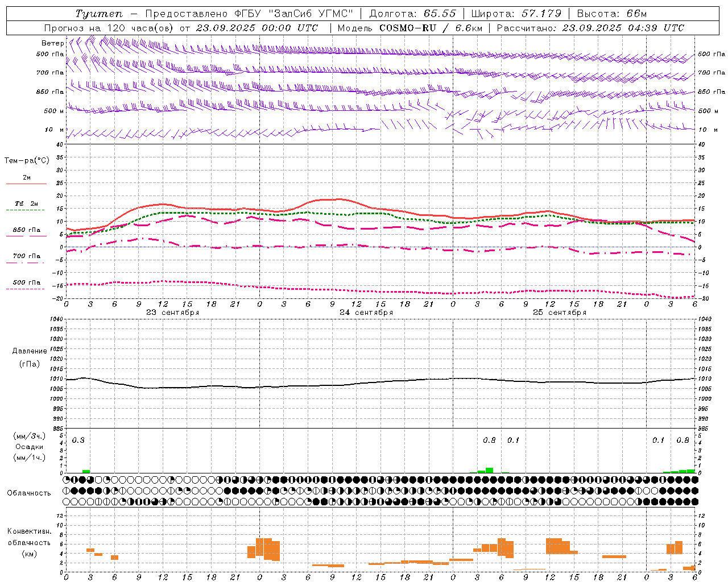Click "500 гПа" in the temperature legend
728x582 pixels.
[x=26, y=282]
